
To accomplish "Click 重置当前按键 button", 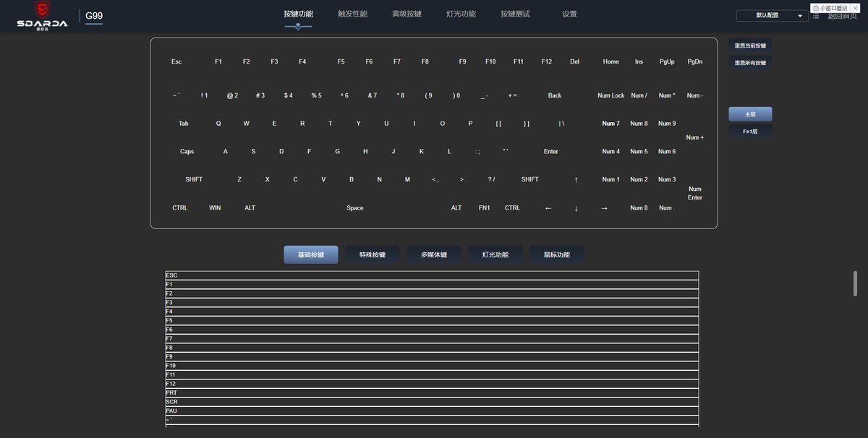I will pos(750,46).
